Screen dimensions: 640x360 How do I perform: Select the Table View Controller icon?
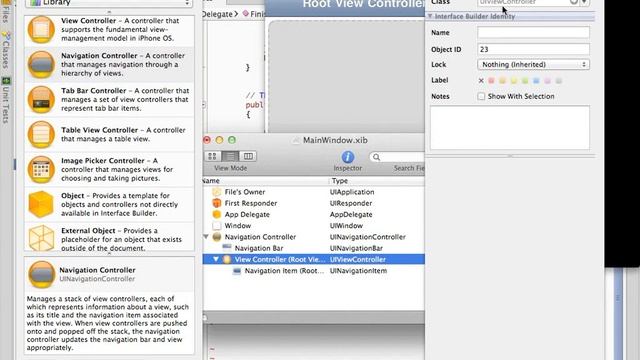click(x=41, y=135)
